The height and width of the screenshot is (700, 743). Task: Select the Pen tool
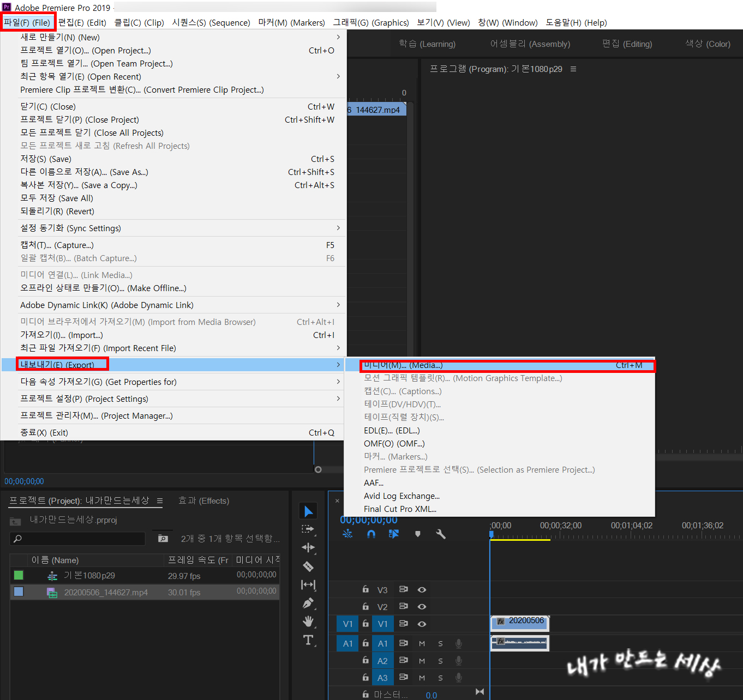click(308, 604)
